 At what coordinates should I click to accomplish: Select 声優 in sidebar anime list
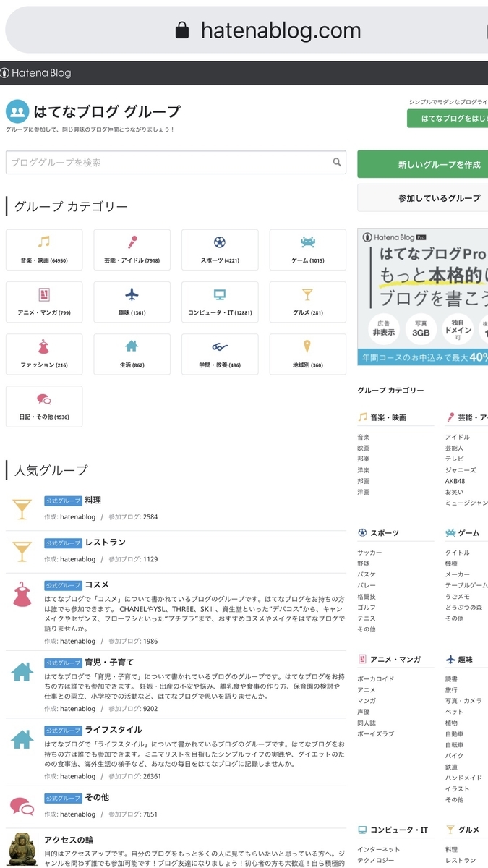pos(363,712)
